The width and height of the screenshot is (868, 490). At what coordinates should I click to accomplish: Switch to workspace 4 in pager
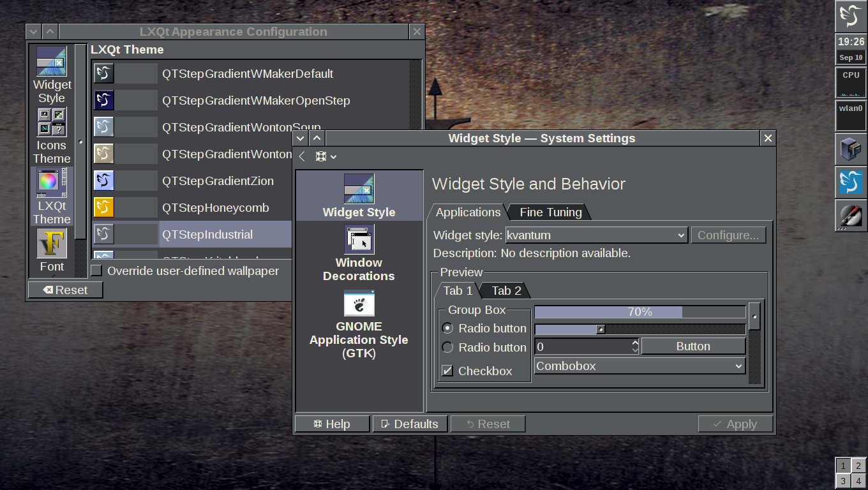pos(858,481)
